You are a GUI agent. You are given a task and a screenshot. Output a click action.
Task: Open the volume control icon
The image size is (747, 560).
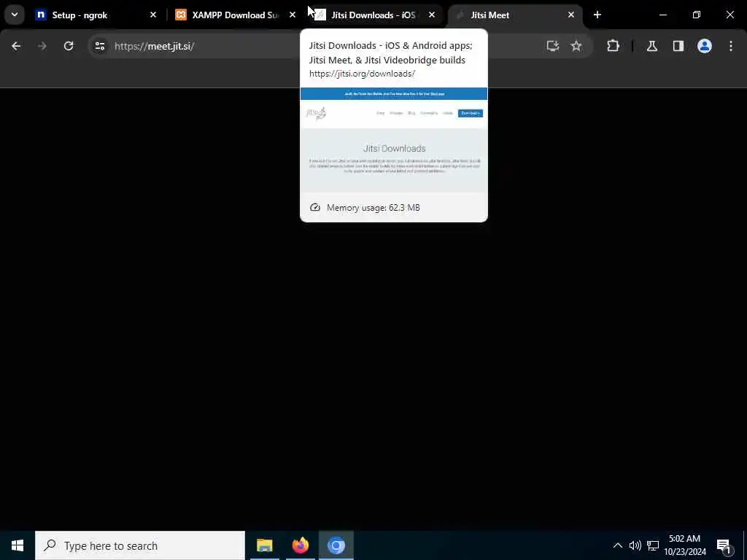pyautogui.click(x=635, y=545)
